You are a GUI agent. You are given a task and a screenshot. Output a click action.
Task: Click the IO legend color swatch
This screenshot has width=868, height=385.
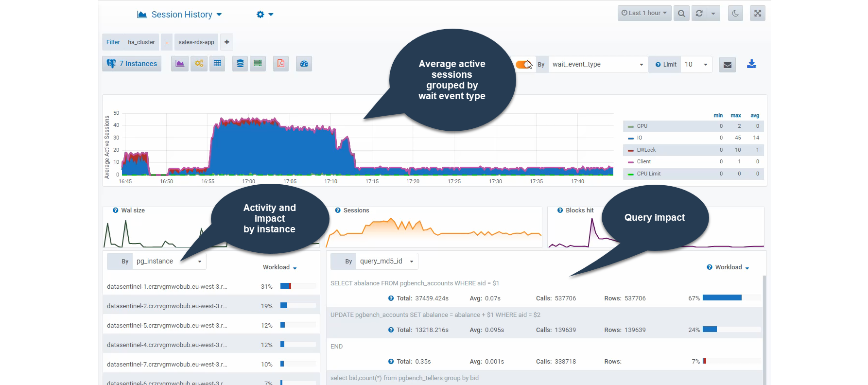click(631, 138)
